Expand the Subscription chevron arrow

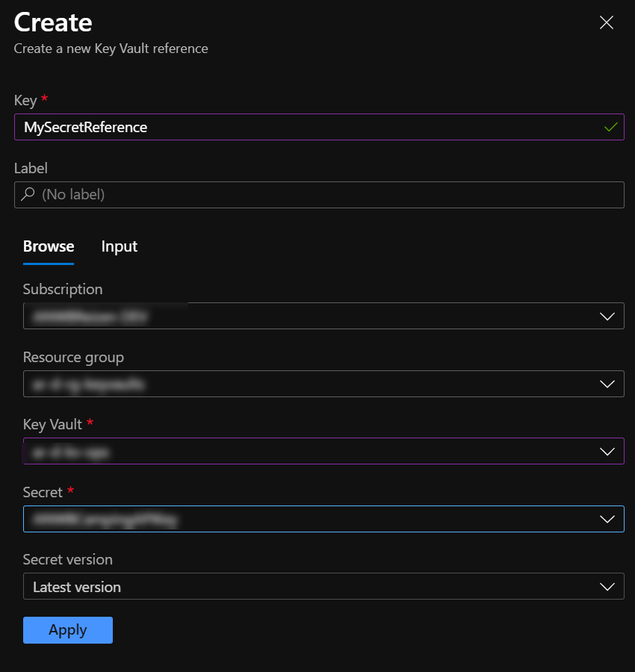point(607,317)
